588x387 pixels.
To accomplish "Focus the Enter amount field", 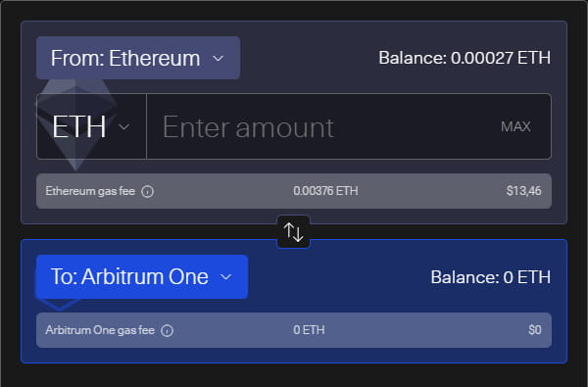I will [x=322, y=126].
